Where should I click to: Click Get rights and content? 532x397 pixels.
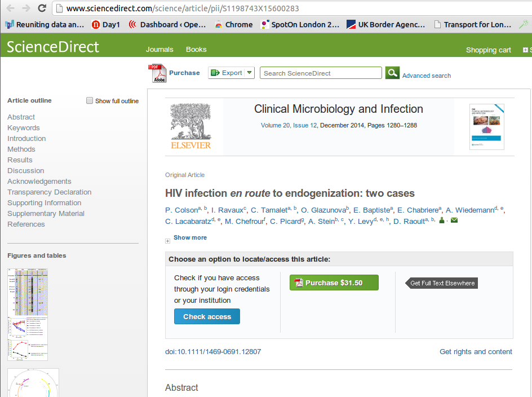pyautogui.click(x=476, y=352)
